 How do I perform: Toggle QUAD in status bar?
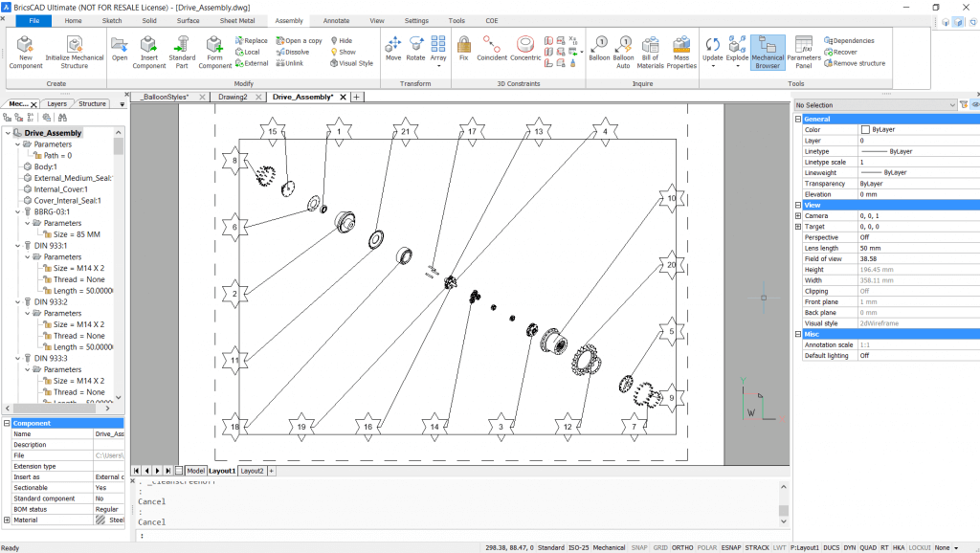[868, 547]
